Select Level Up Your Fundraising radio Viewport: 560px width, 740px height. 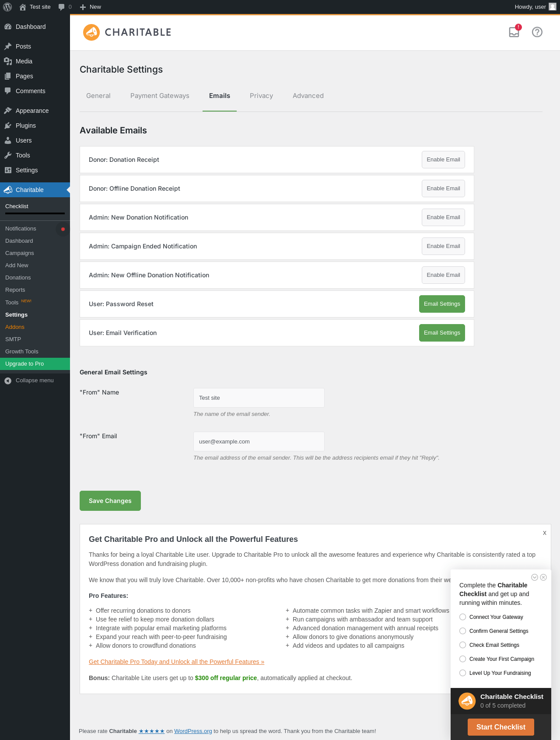[x=463, y=673]
